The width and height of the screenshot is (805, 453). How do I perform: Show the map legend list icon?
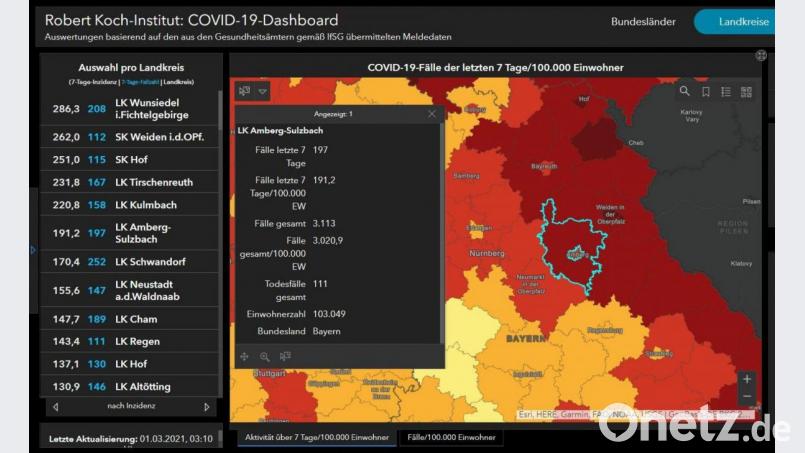[x=725, y=92]
